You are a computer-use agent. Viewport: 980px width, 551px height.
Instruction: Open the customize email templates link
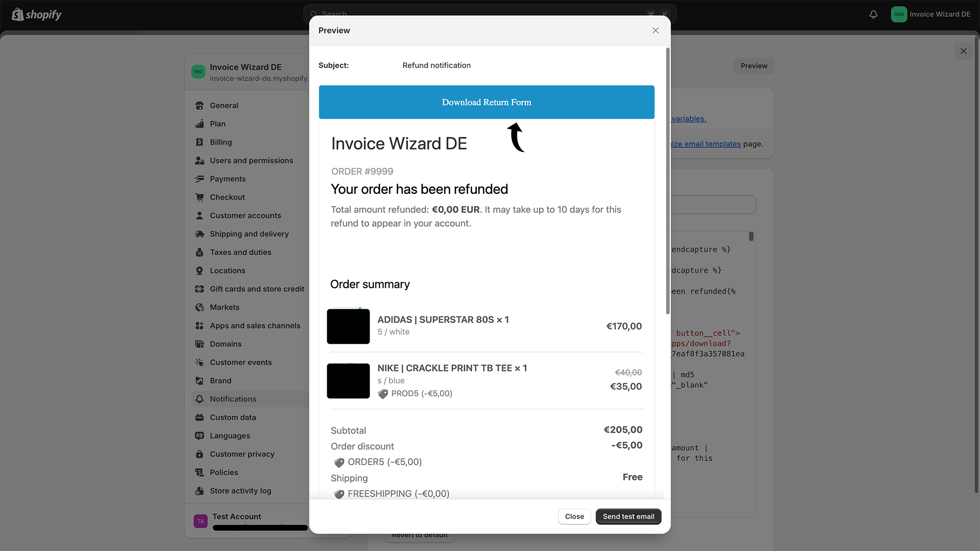click(x=706, y=144)
